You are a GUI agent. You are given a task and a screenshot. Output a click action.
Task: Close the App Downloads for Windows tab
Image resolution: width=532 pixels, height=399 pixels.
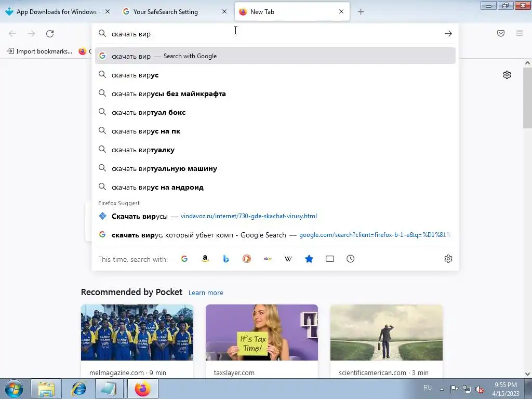pyautogui.click(x=108, y=11)
